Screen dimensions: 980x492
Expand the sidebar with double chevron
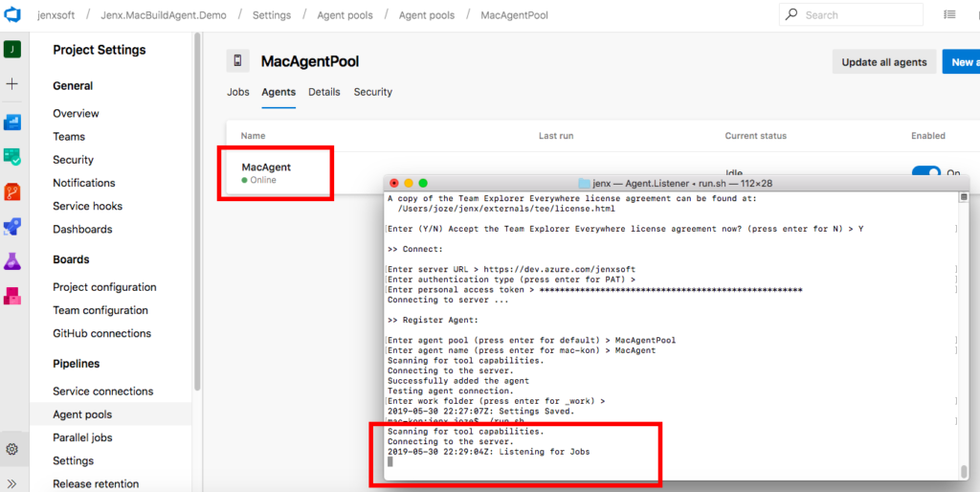pos(11,483)
